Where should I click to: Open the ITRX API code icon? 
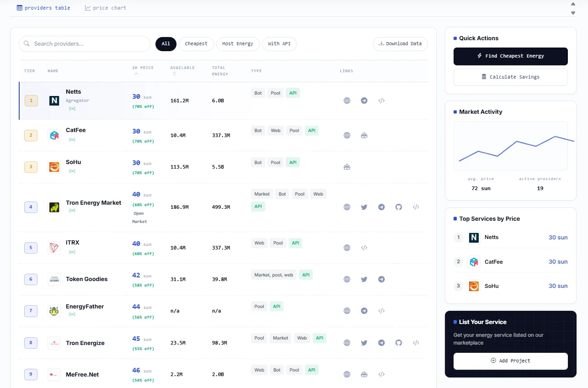pos(364,248)
